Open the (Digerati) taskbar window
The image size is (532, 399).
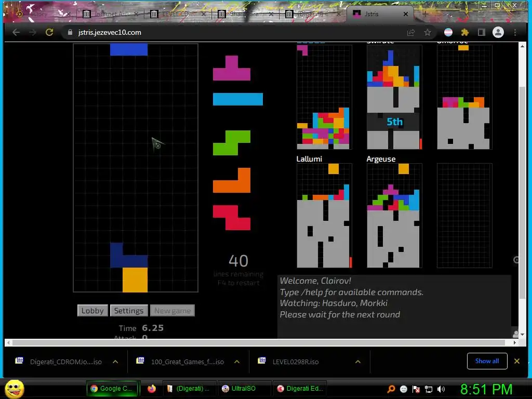pyautogui.click(x=189, y=389)
